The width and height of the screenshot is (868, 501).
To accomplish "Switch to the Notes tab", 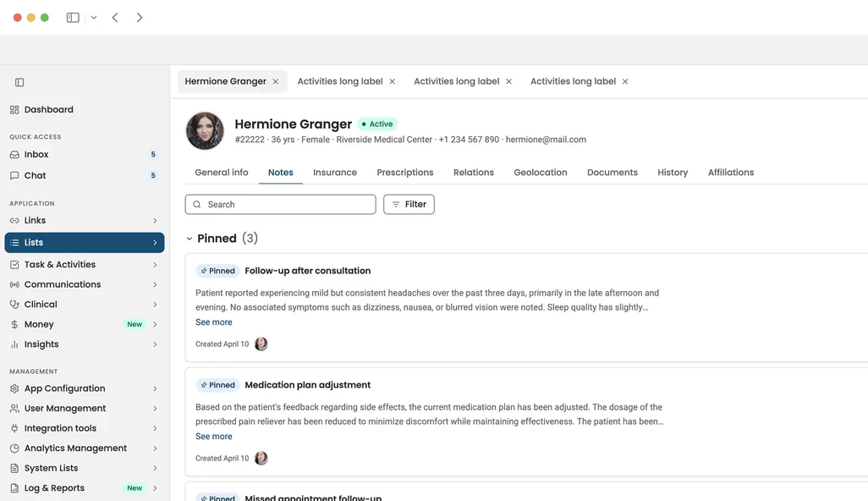I will coord(281,172).
